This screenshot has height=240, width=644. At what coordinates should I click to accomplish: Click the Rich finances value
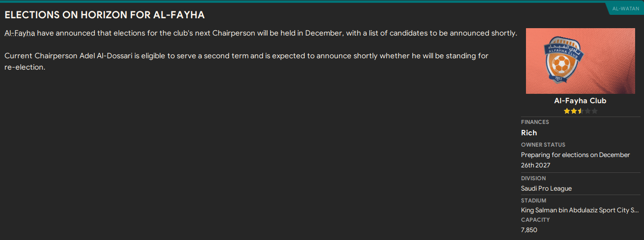pos(529,133)
